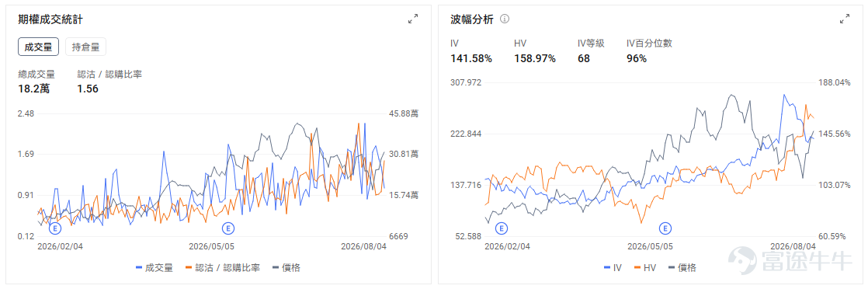Click the first earnings E marker near 2026/02/04 in 波幅分析
868x289 pixels.
(502, 228)
